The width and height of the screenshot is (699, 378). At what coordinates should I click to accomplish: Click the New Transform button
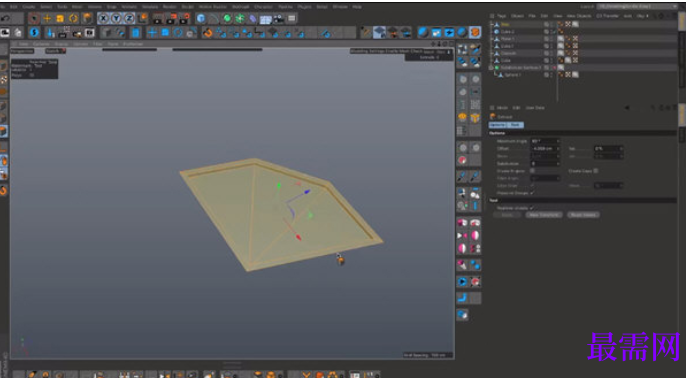[544, 215]
